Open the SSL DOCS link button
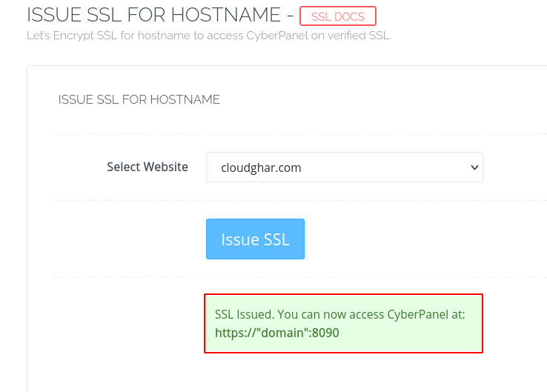 coord(338,16)
